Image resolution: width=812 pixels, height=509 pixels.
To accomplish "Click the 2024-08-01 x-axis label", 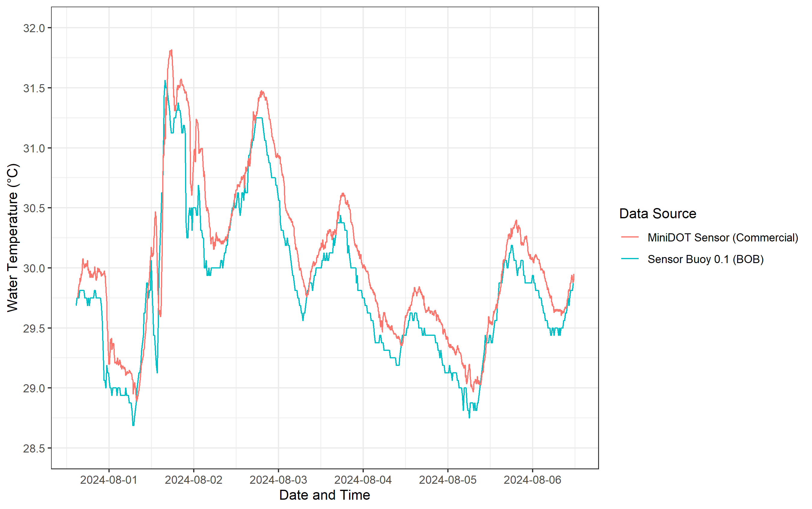I will [109, 480].
